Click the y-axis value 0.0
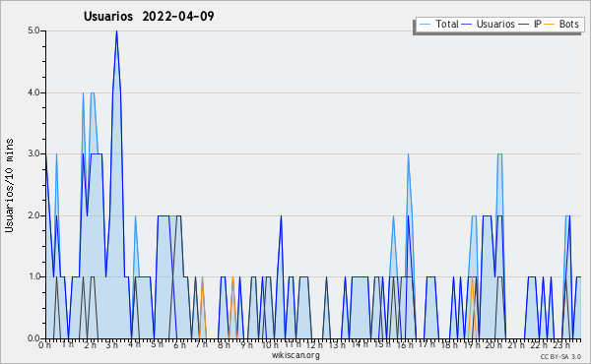The image size is (591, 364). click(33, 338)
